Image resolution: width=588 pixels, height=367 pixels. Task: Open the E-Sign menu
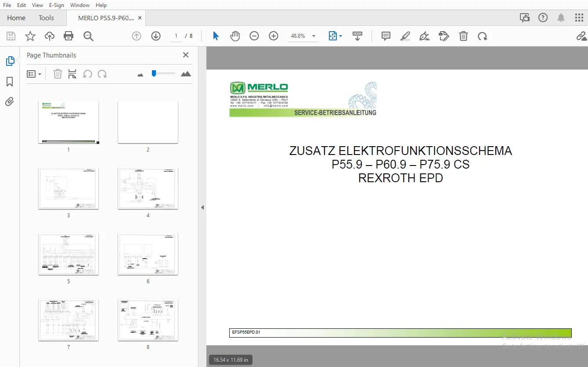coord(57,5)
